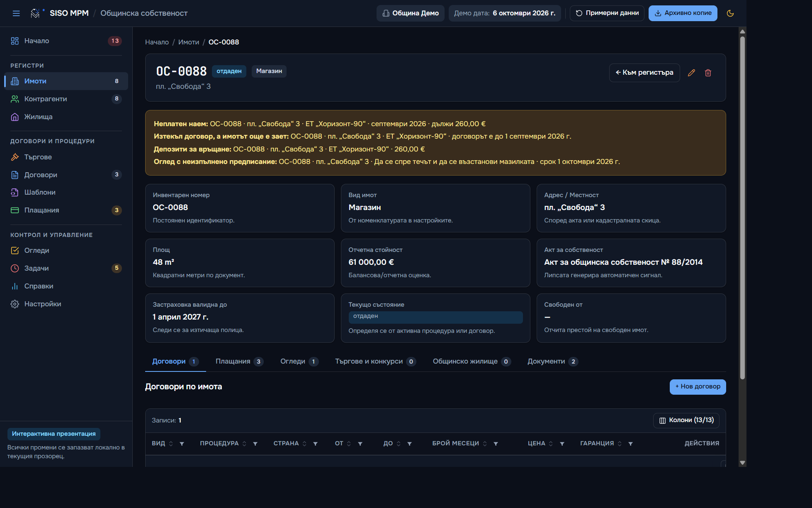Screen dimensions: 812x508
Task: Switch to Документи tab
Action: (x=552, y=361)
